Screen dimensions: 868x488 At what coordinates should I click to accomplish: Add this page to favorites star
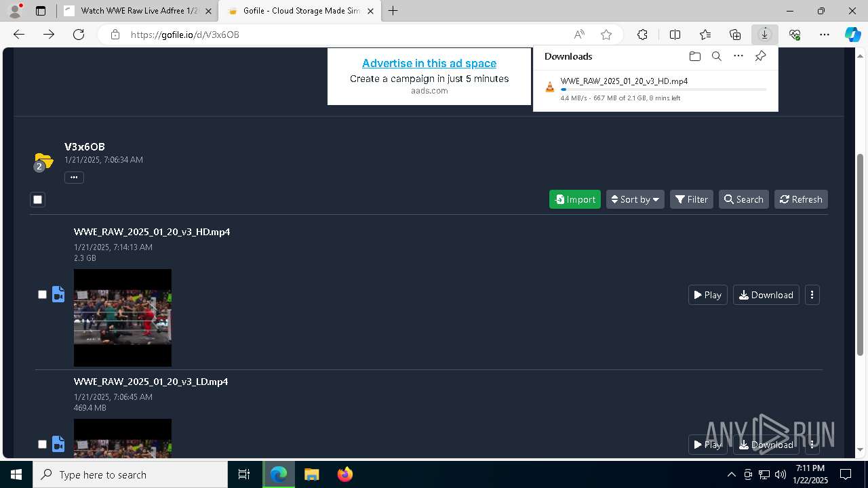(606, 35)
